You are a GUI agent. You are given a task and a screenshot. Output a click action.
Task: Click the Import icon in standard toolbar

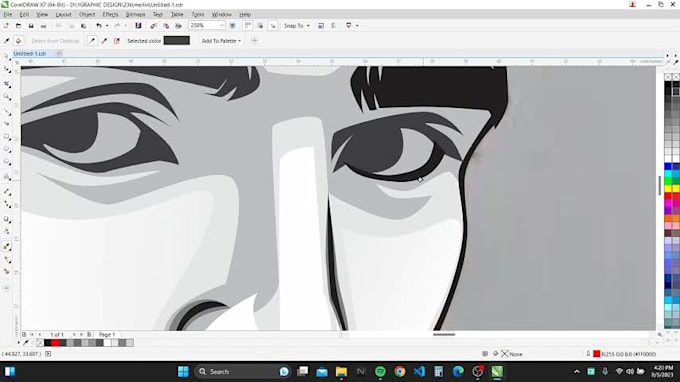154,26
